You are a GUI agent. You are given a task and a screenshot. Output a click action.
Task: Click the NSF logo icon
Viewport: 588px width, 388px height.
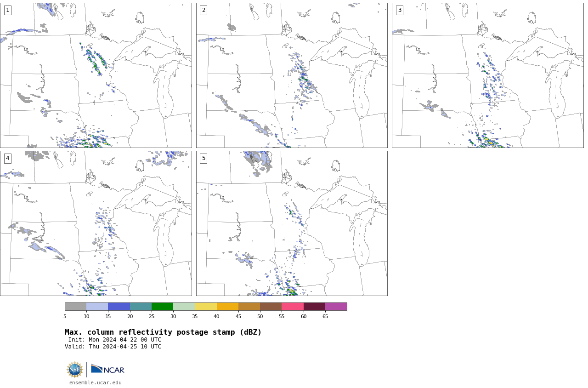point(75,370)
